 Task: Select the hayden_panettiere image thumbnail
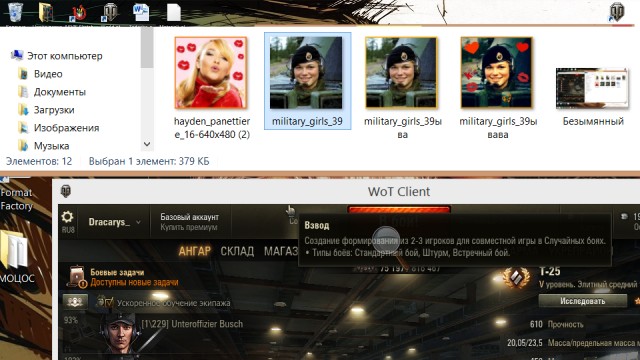click(x=211, y=73)
